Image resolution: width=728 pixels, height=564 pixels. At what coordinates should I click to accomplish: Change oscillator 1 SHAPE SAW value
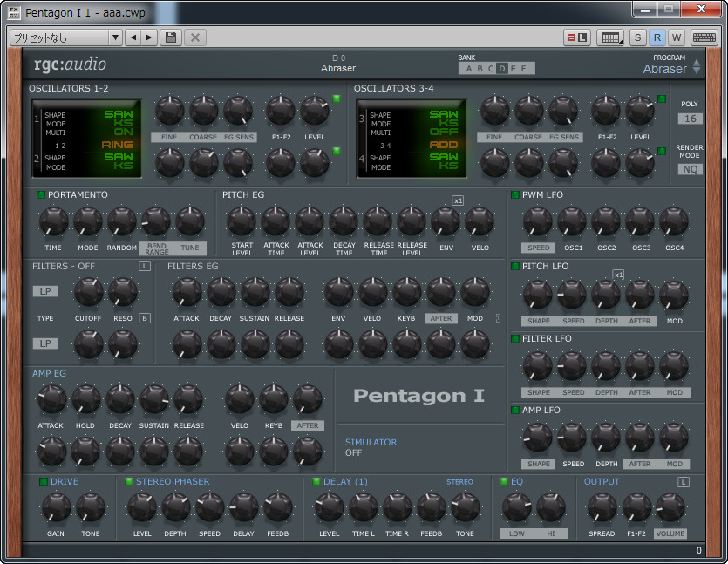pyautogui.click(x=119, y=114)
